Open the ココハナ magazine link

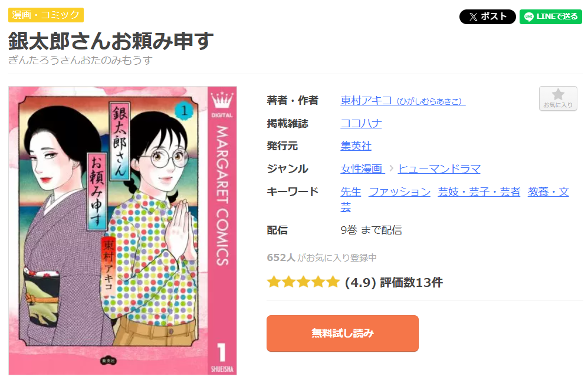click(x=361, y=123)
